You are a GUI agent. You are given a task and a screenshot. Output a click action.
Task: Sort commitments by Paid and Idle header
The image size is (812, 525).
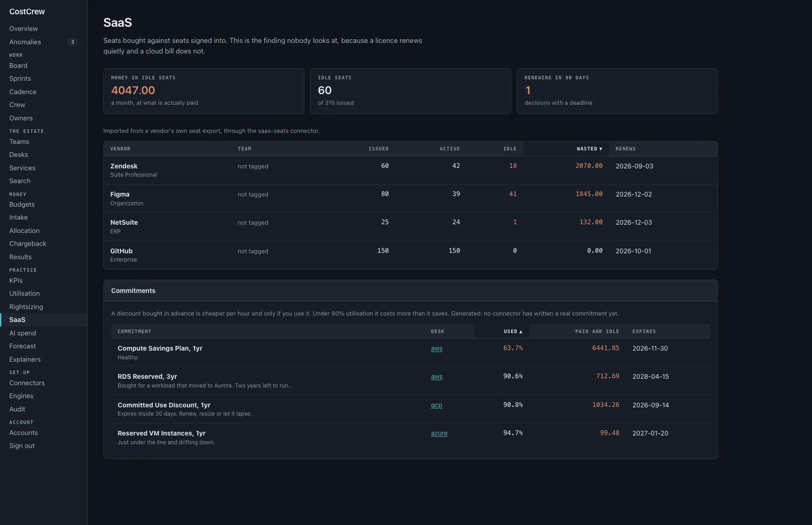click(x=597, y=331)
